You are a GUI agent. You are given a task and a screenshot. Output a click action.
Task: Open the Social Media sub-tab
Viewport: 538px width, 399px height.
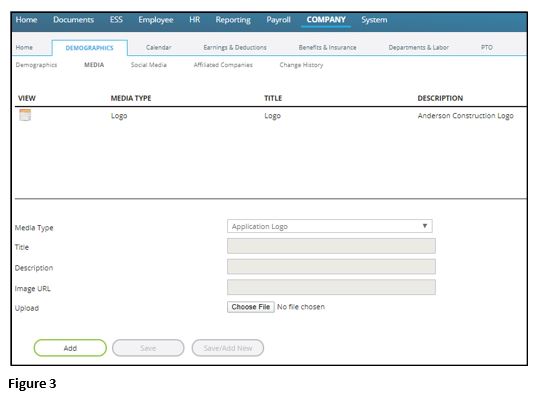click(149, 65)
